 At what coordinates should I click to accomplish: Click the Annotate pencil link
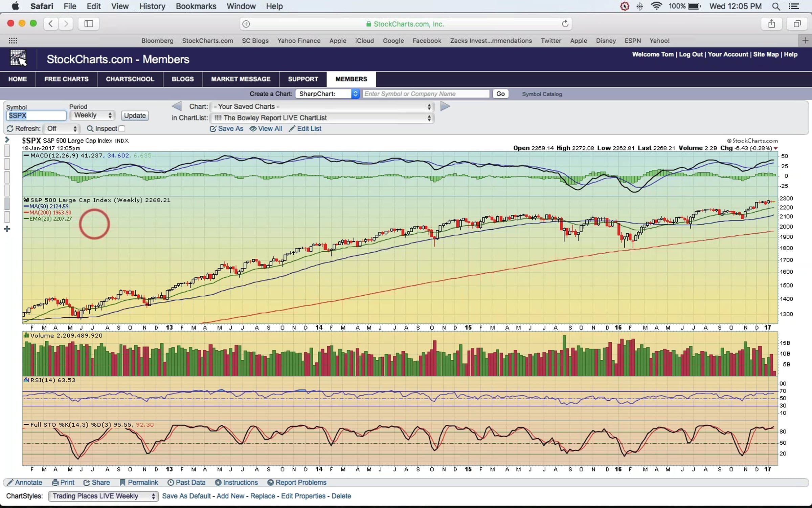coord(25,483)
